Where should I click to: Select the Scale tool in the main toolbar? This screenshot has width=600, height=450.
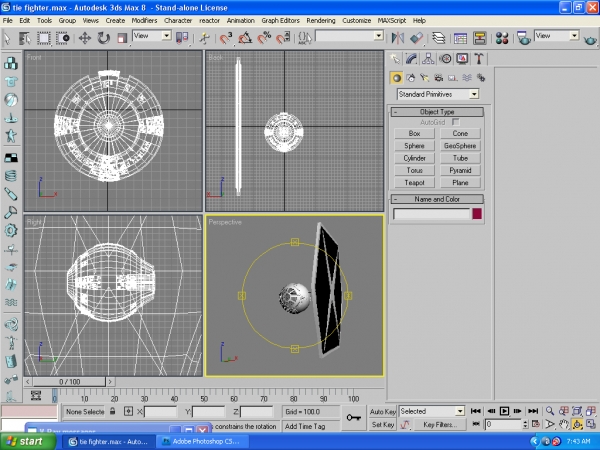122,38
